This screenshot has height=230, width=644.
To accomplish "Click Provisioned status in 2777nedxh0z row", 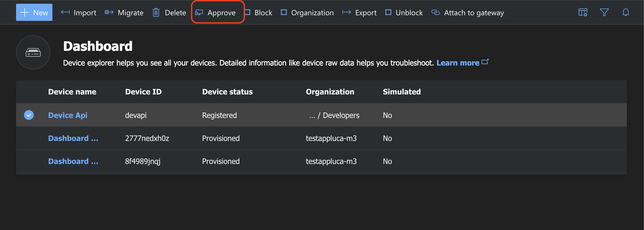I will [221, 138].
